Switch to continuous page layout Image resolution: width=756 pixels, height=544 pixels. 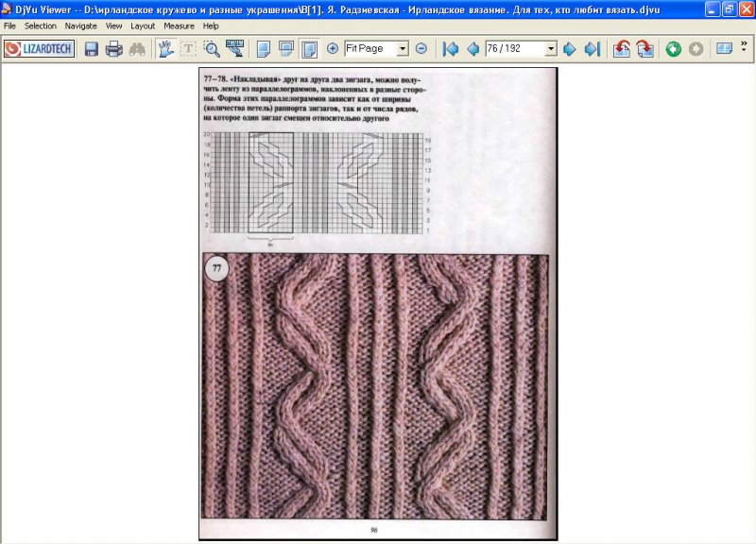(x=286, y=49)
